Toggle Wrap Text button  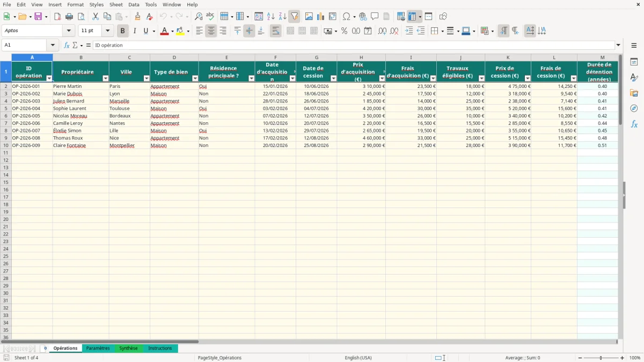click(x=276, y=31)
